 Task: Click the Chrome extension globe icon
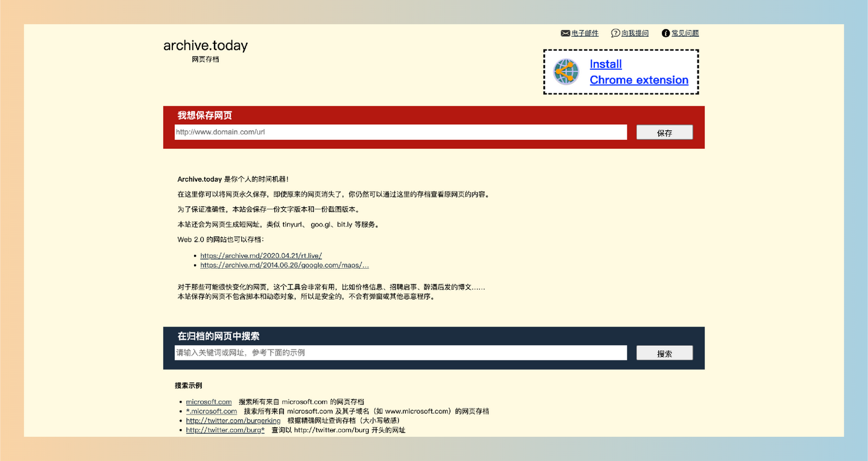[565, 71]
